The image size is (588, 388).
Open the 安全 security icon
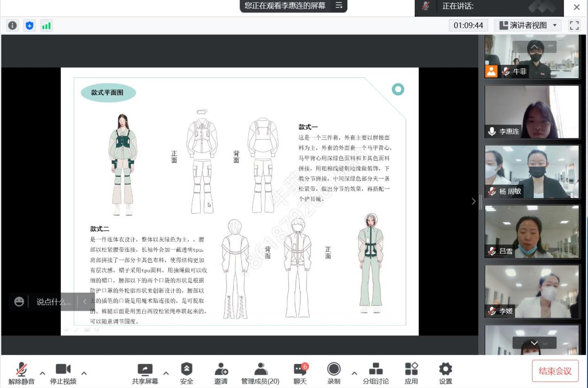click(x=186, y=373)
